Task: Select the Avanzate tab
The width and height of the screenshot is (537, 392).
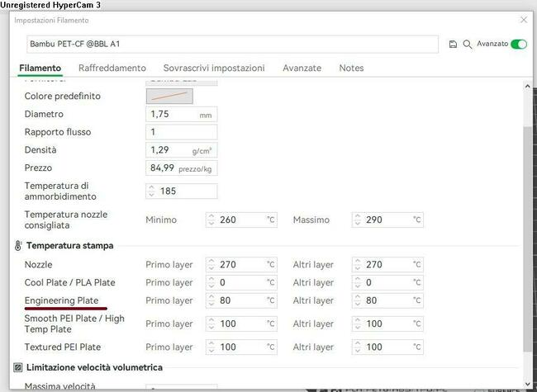Action: tap(302, 68)
